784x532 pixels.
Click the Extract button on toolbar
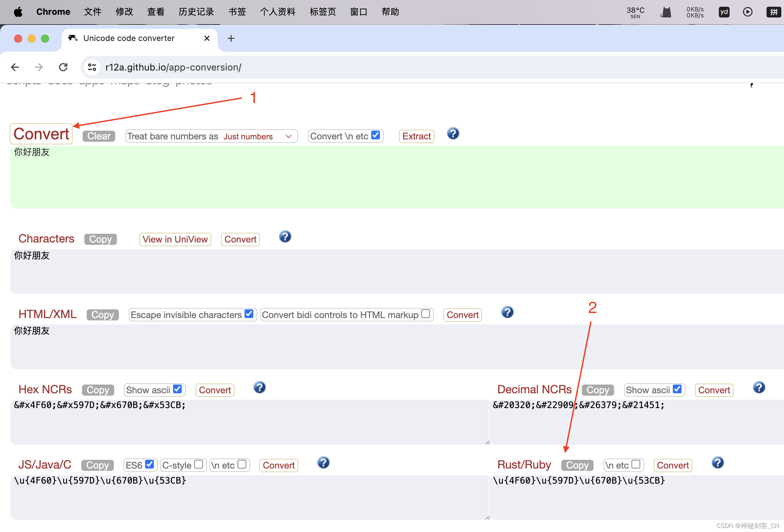[416, 136]
